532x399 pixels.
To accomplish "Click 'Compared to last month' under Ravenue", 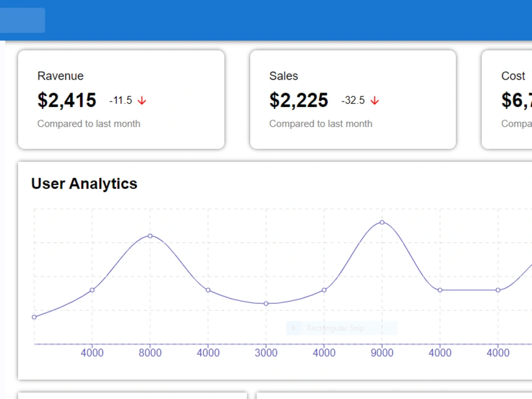I will point(89,124).
